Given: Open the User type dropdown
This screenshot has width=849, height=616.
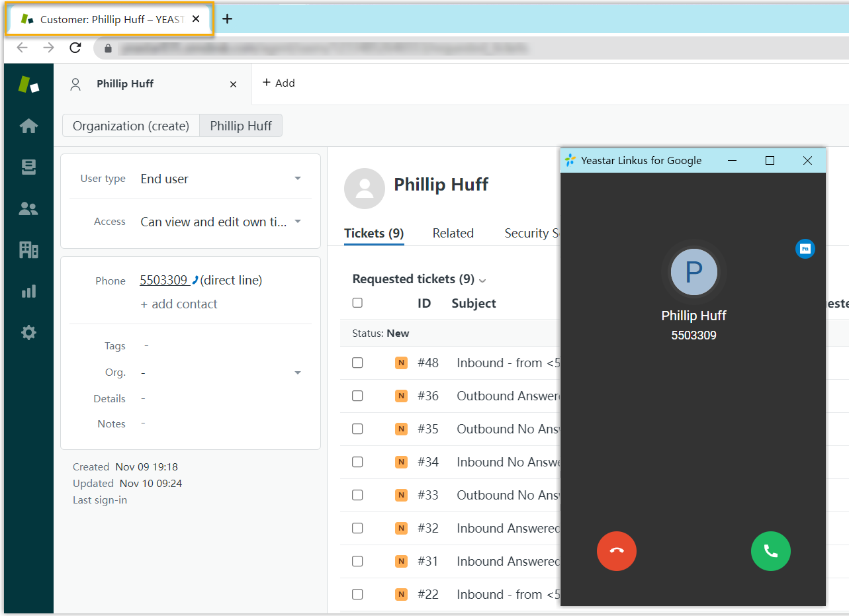Looking at the screenshot, I should (x=297, y=179).
